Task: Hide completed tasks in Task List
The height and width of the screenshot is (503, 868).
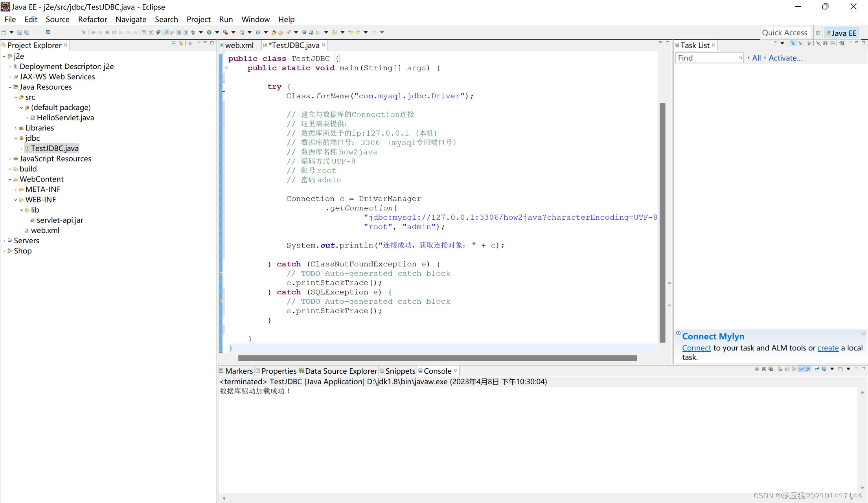Action: tap(819, 43)
